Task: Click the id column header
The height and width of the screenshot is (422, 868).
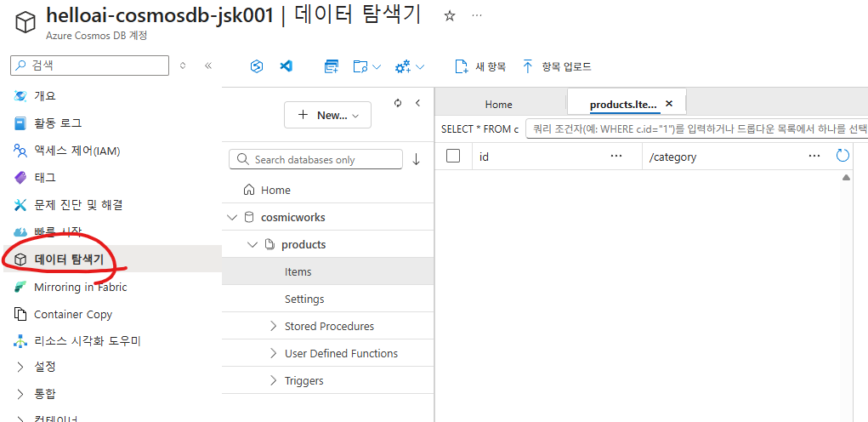Action: pos(484,157)
